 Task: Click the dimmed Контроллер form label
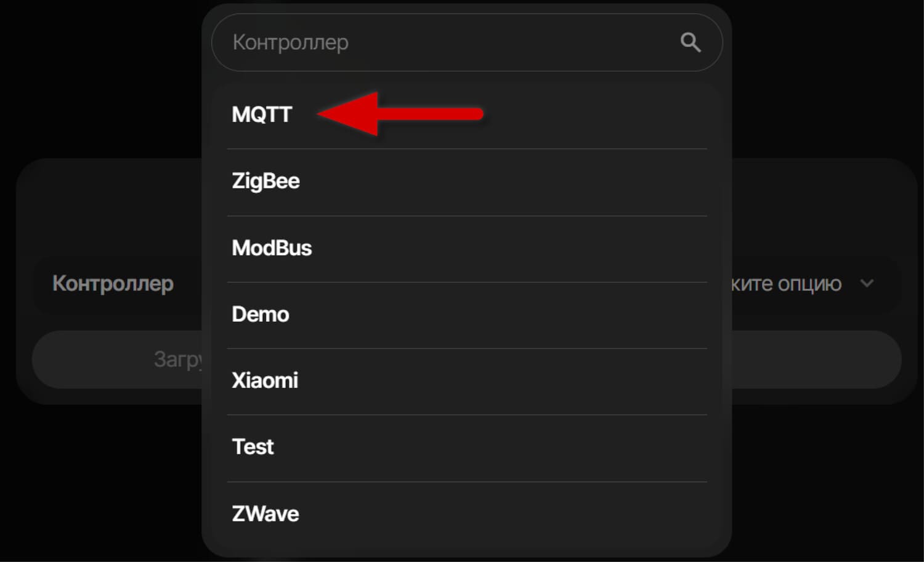[x=113, y=284]
